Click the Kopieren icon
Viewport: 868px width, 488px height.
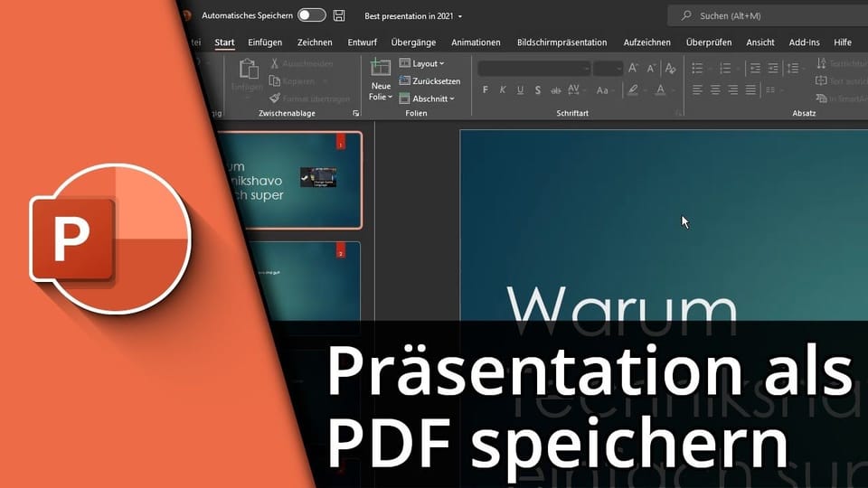pos(275,81)
